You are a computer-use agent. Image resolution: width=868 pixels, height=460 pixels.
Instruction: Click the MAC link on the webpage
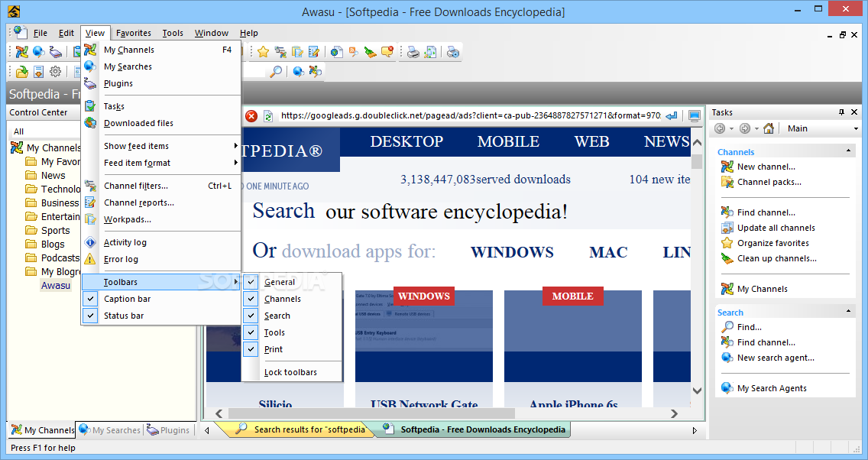tap(608, 252)
